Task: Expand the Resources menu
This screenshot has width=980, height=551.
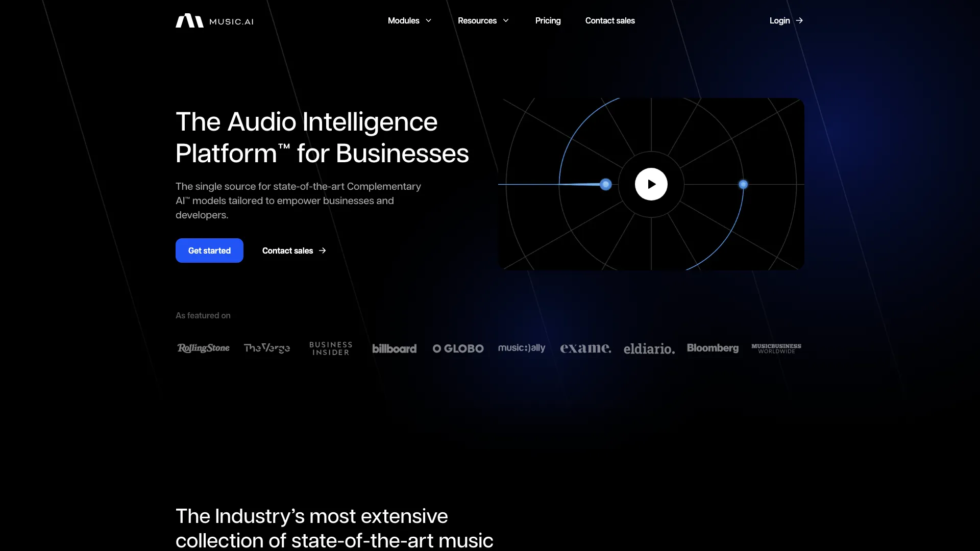Action: point(478,20)
